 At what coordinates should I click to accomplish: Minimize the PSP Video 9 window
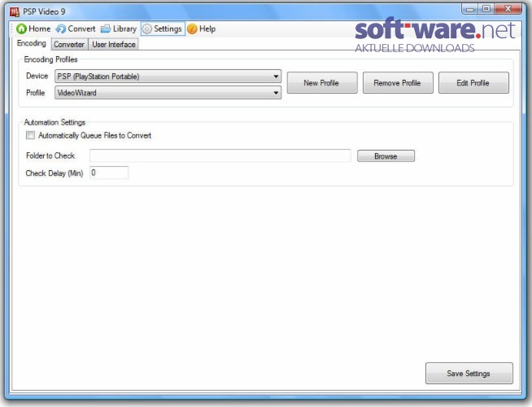tap(470, 9)
